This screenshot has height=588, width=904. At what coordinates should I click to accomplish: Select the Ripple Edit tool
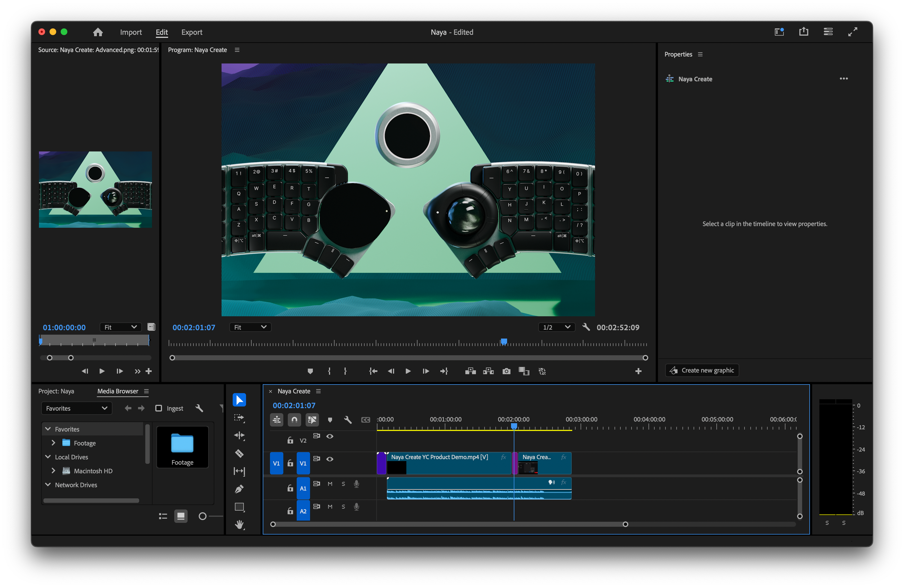pos(239,435)
